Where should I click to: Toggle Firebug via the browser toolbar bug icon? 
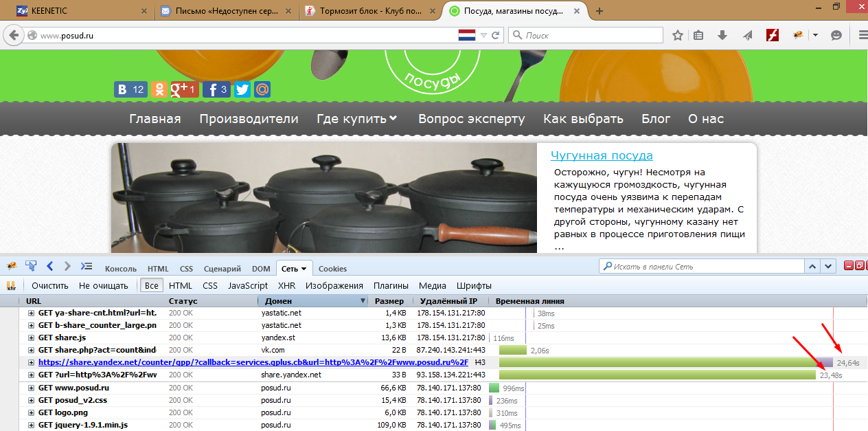pos(798,35)
